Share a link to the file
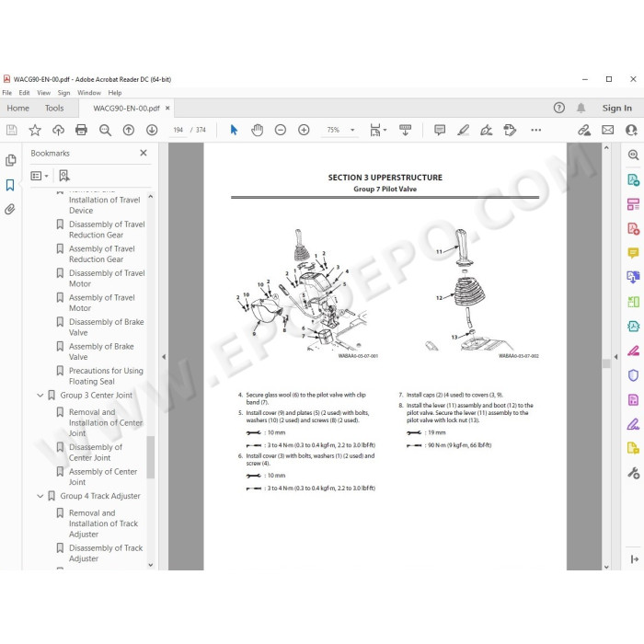The image size is (644, 644). pos(584,131)
